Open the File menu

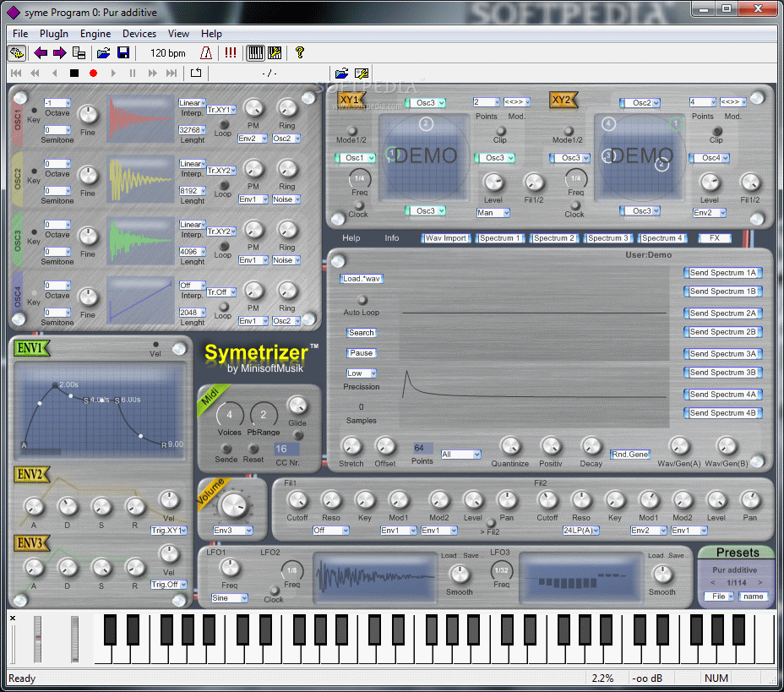[x=20, y=34]
